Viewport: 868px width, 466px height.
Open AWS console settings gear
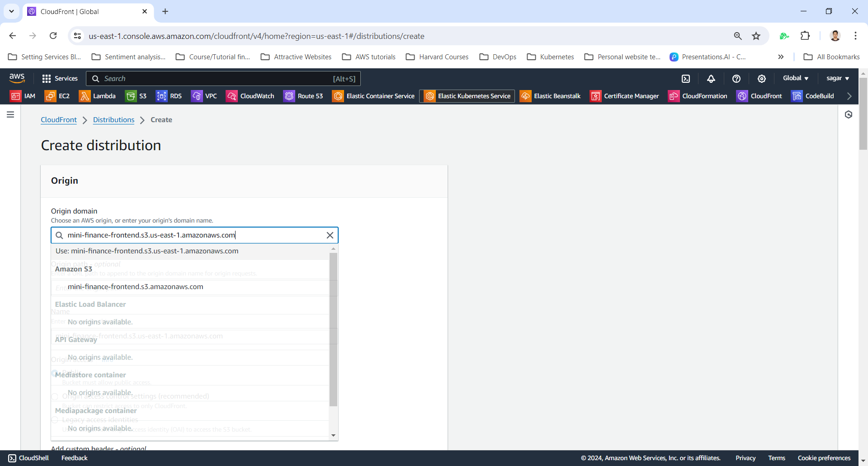762,79
